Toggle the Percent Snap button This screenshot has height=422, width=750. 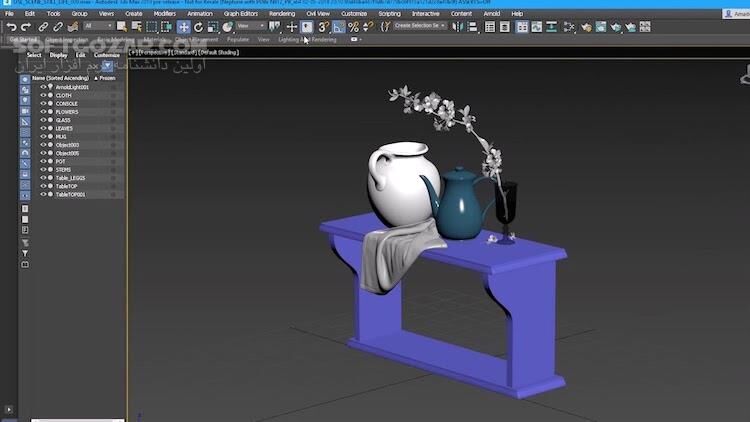[353, 27]
